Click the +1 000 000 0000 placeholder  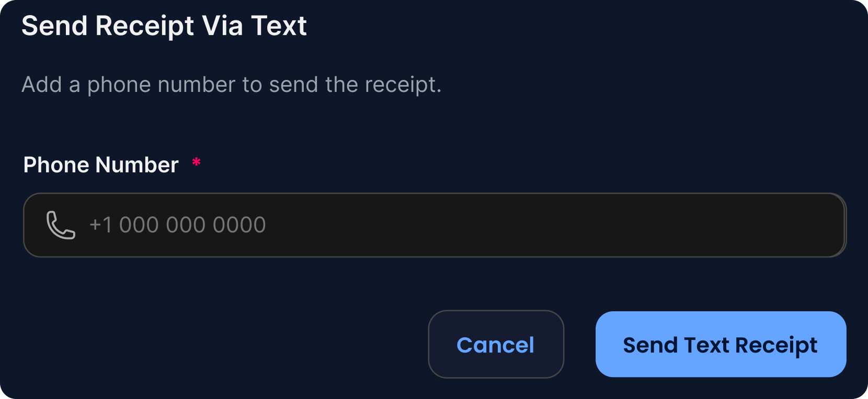pyautogui.click(x=178, y=225)
